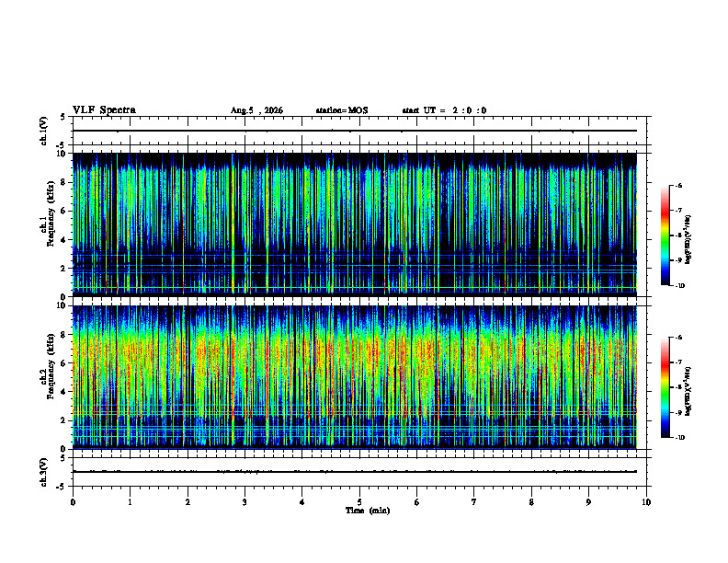Image resolution: width=728 pixels, height=563 pixels.
Task: Click the ch.1 color bar log(PSD) unit label
Action: pyautogui.click(x=688, y=239)
